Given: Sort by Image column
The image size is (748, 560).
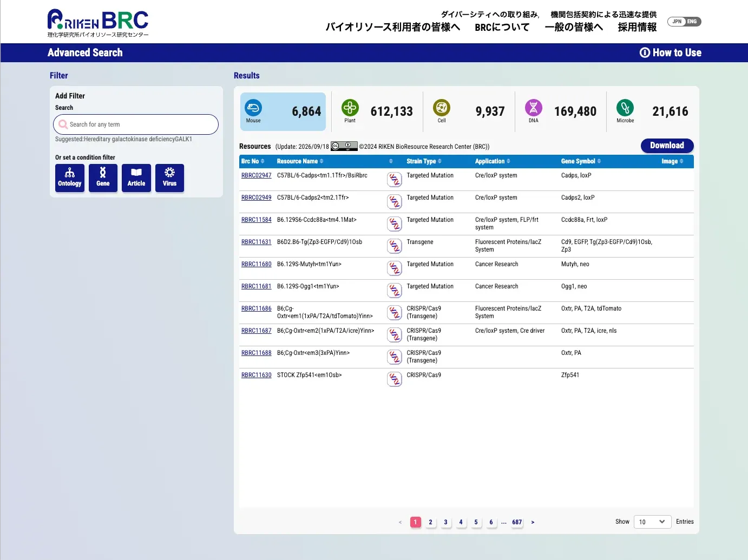Looking at the screenshot, I should tap(672, 161).
